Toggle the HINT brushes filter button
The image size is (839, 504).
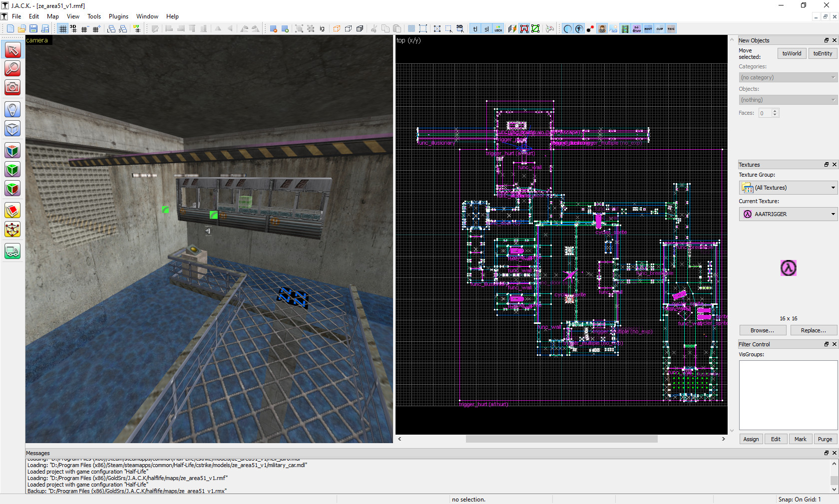point(648,29)
